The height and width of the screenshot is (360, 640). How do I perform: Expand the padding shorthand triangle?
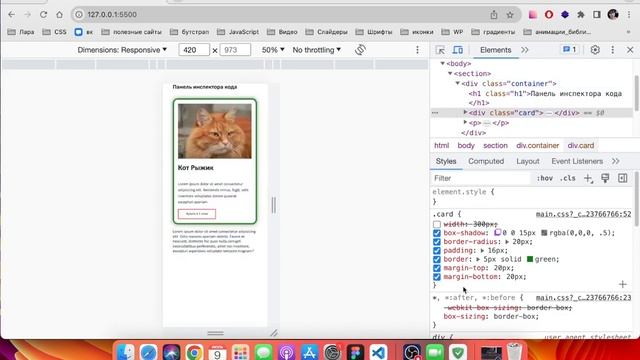point(482,251)
